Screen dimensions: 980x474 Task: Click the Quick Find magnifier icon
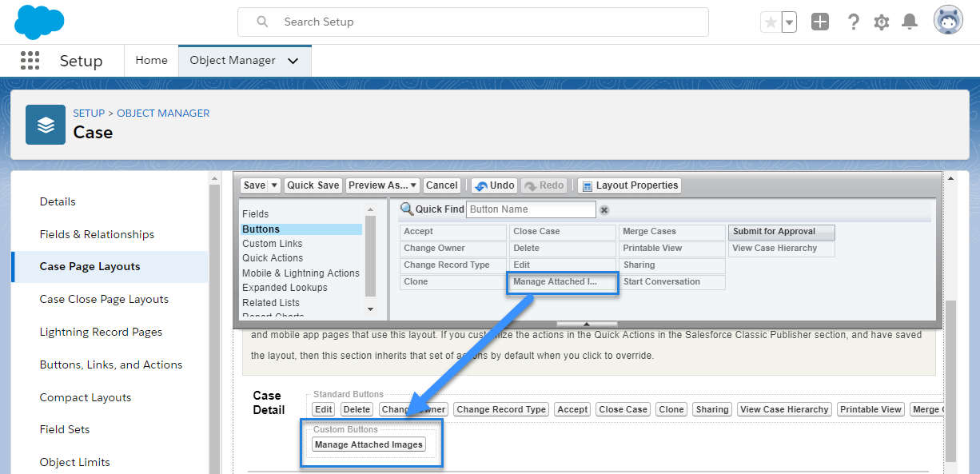[407, 209]
